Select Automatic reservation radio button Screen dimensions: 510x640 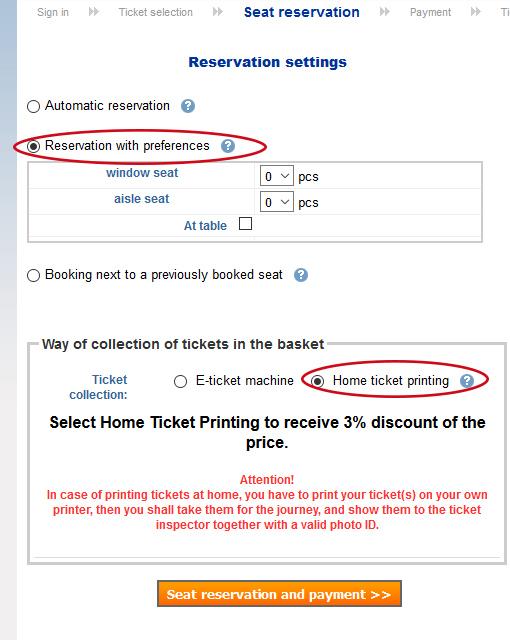pyautogui.click(x=33, y=107)
